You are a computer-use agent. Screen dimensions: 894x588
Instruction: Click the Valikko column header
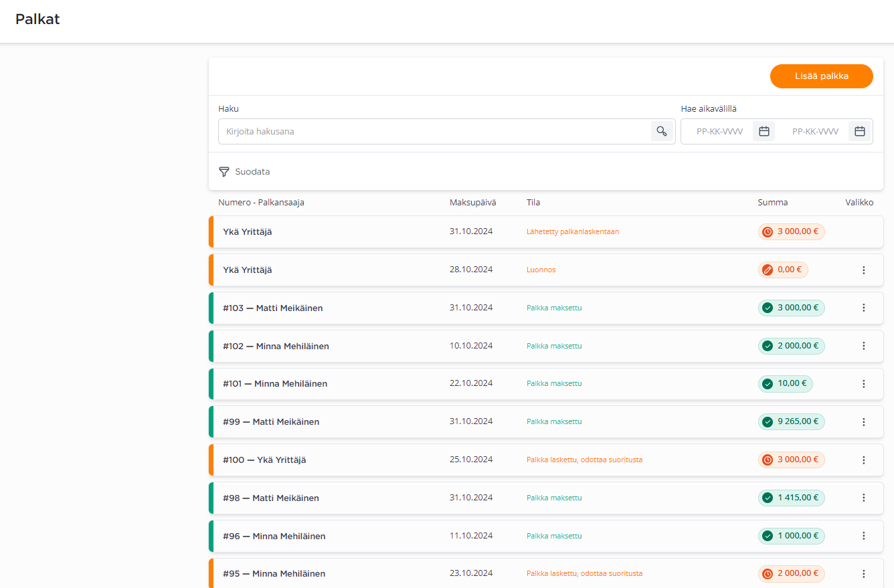point(859,203)
